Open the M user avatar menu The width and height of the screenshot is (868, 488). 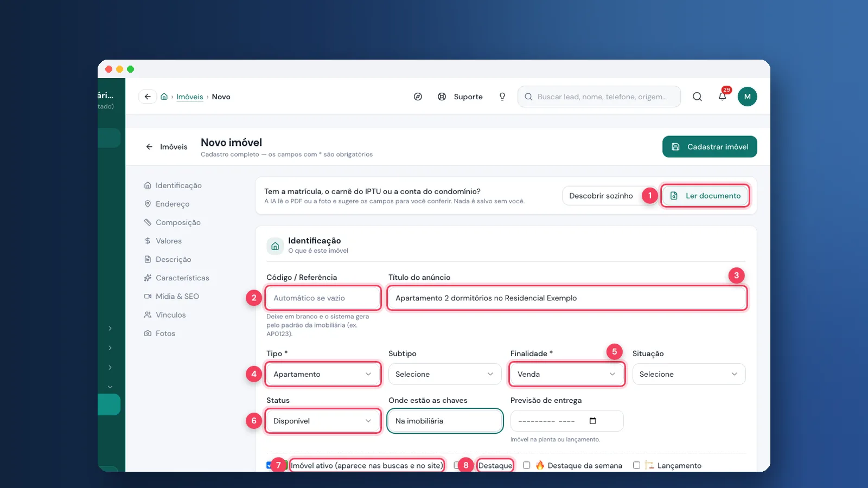(x=747, y=97)
